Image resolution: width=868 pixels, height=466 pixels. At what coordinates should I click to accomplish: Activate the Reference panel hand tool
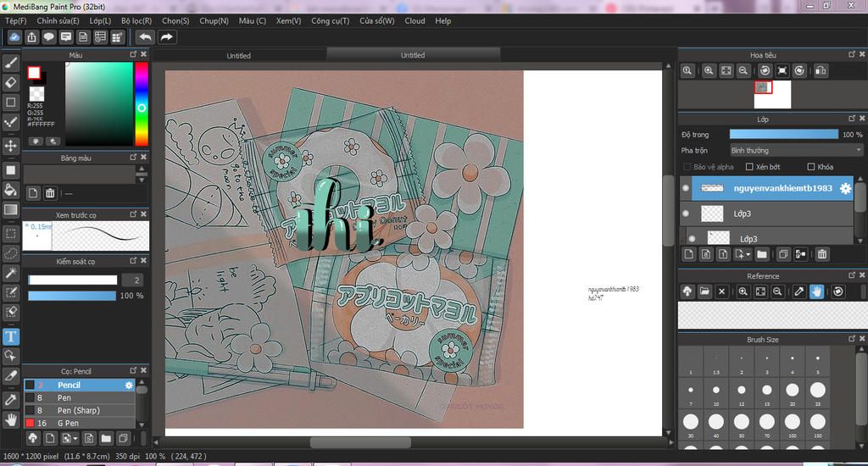(816, 291)
